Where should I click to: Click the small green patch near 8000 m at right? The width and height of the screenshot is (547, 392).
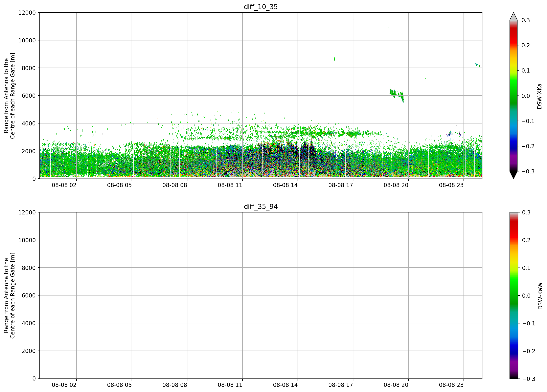[x=477, y=65]
